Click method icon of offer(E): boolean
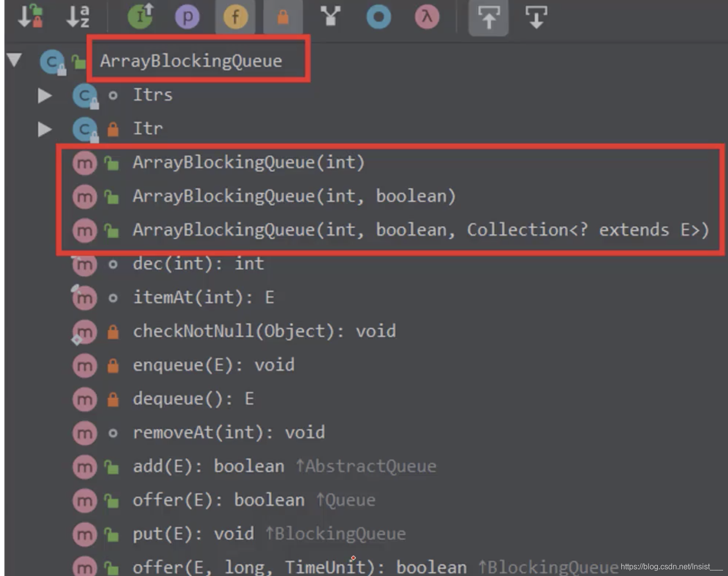728x576 pixels. coord(85,501)
